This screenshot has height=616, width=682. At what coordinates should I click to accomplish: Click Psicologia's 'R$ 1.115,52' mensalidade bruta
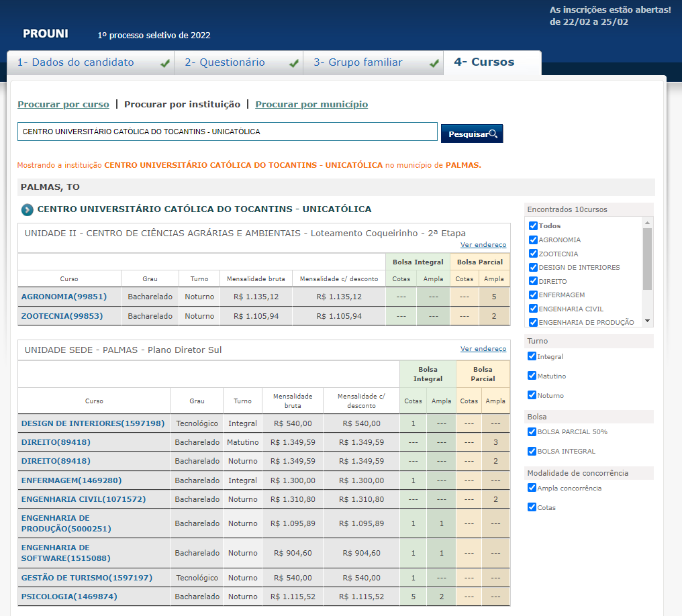(293, 597)
